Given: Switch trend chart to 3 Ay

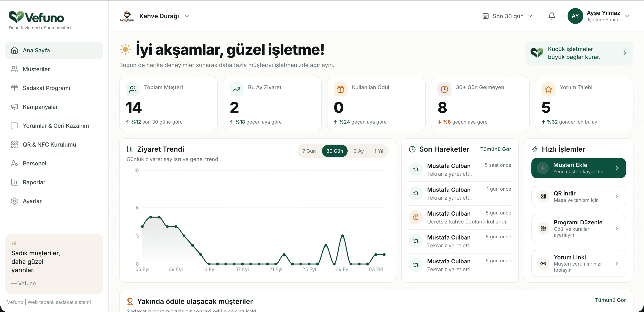Looking at the screenshot, I should (359, 151).
